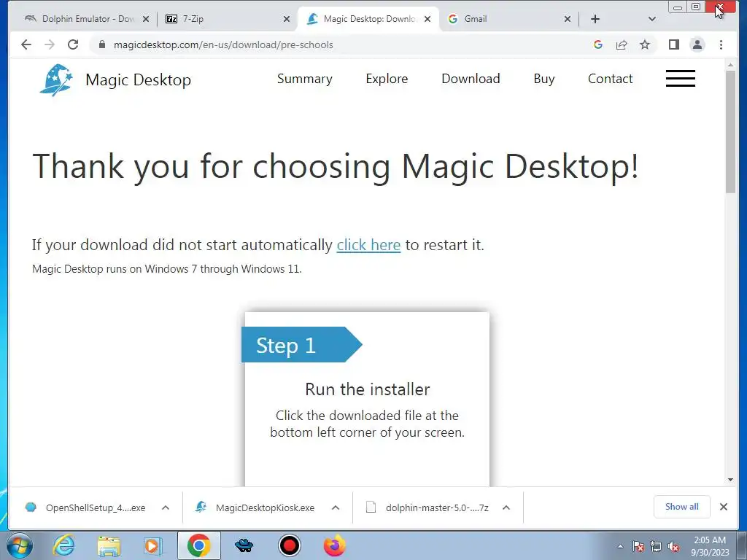The height and width of the screenshot is (560, 747).
Task: Open the Chrome side panel
Action: click(x=673, y=44)
